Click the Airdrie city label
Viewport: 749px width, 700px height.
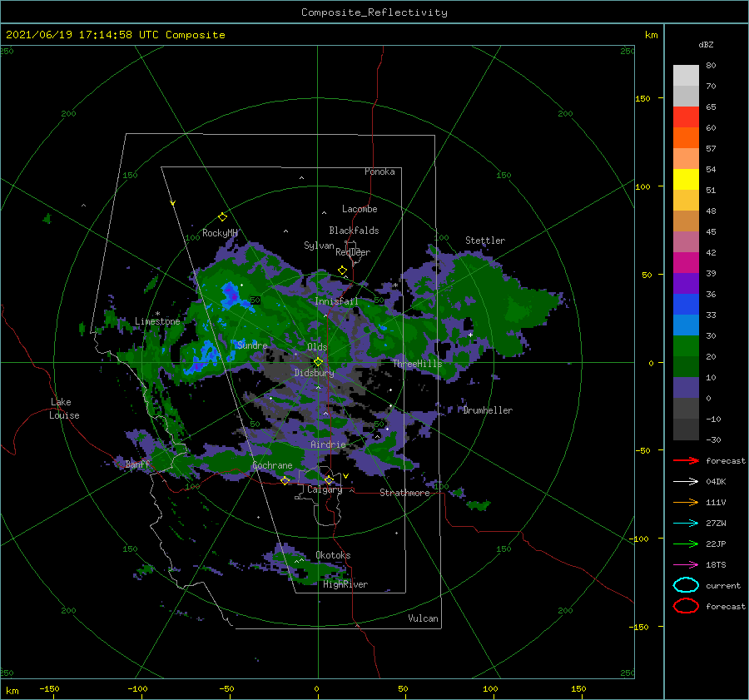point(328,444)
